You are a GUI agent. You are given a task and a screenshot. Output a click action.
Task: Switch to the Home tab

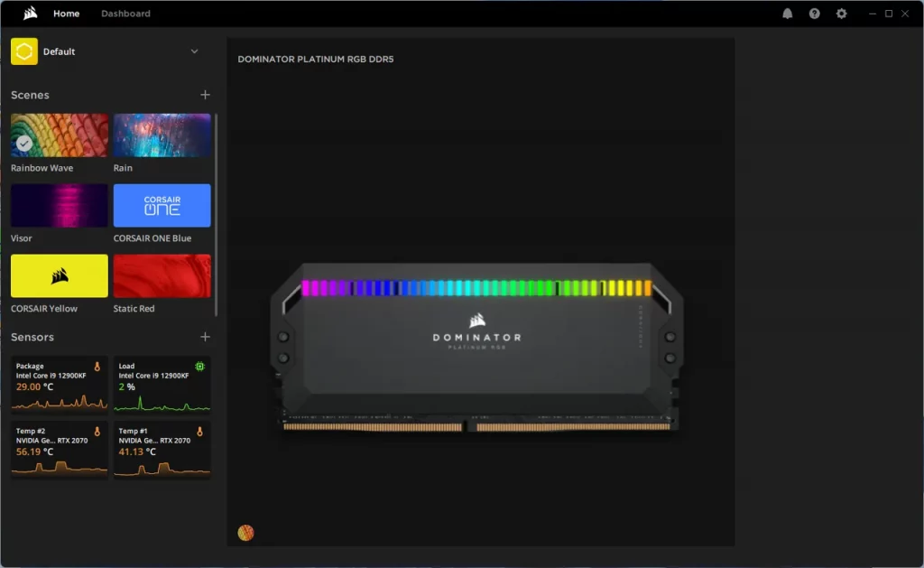tap(66, 14)
